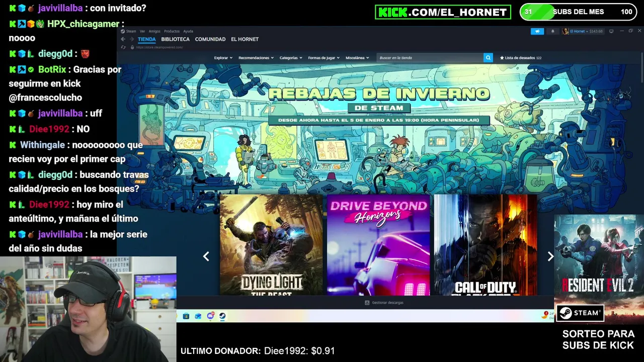This screenshot has width=644, height=362.
Task: Click the previous arrow of the games carousel
Action: pos(206,256)
